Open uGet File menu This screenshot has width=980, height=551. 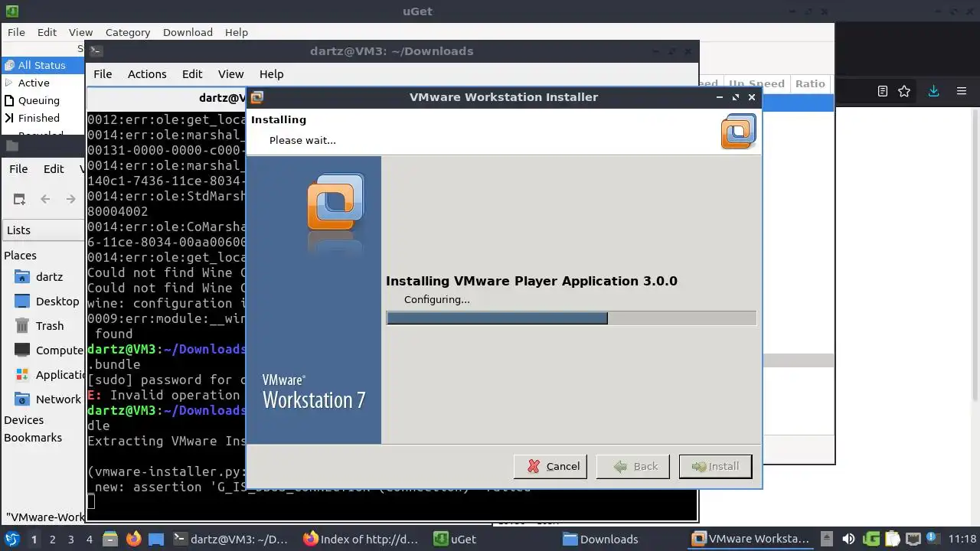[16, 32]
